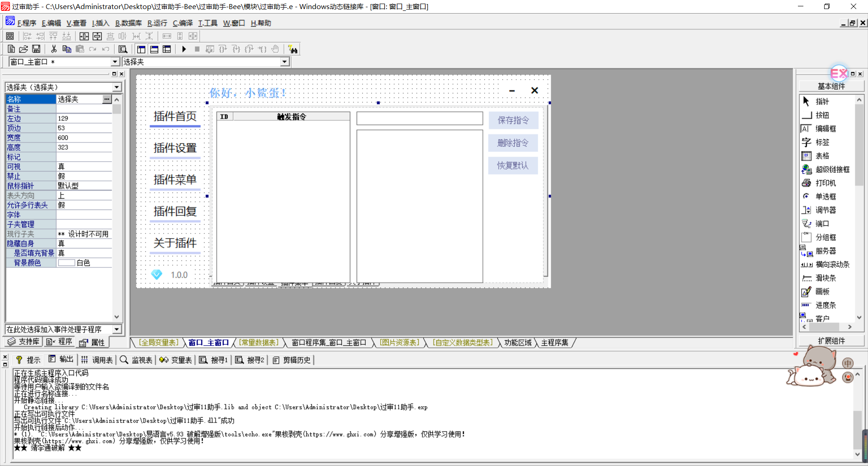868x466 pixels.
Task: Choose the 超级链接框 component
Action: pyautogui.click(x=832, y=170)
